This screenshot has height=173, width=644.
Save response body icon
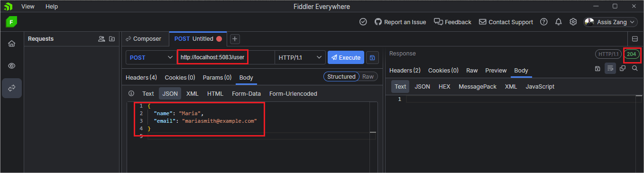598,68
